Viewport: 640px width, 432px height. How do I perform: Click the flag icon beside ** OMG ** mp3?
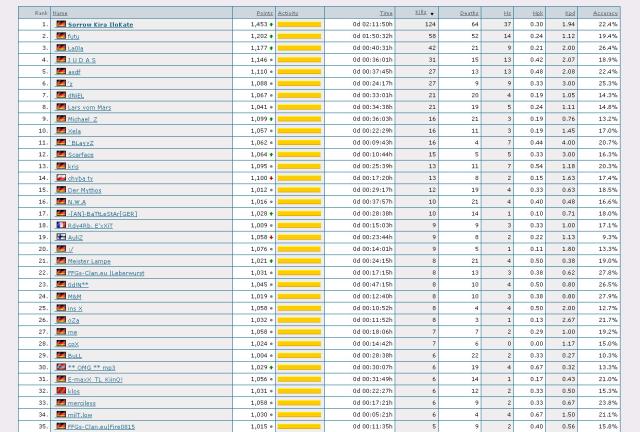[x=60, y=367]
